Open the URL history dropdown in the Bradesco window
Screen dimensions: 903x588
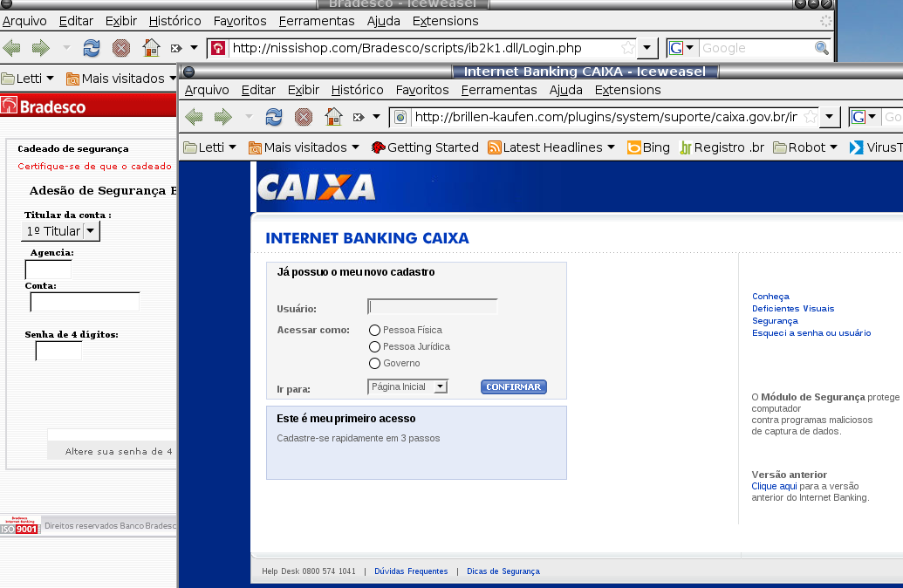click(647, 48)
